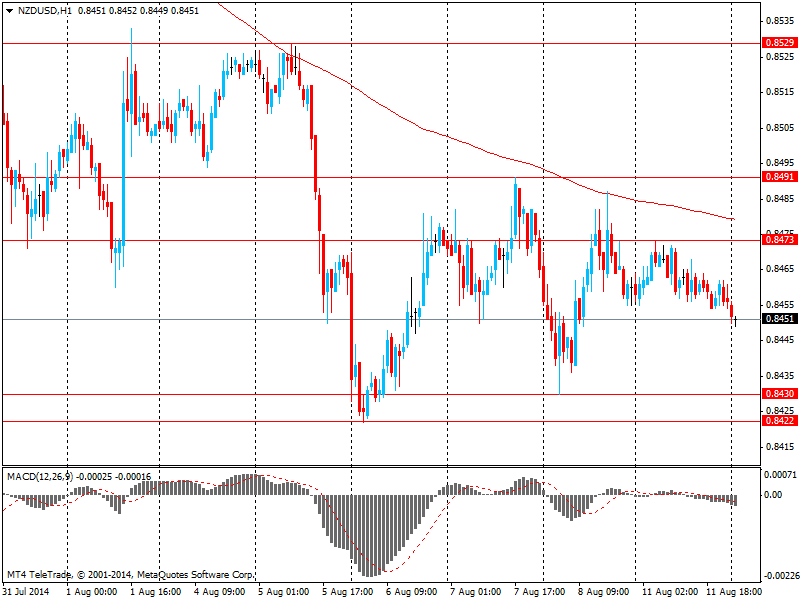This screenshot has width=800, height=600.
Task: Select the 0.8491 red price level label
Action: point(780,177)
